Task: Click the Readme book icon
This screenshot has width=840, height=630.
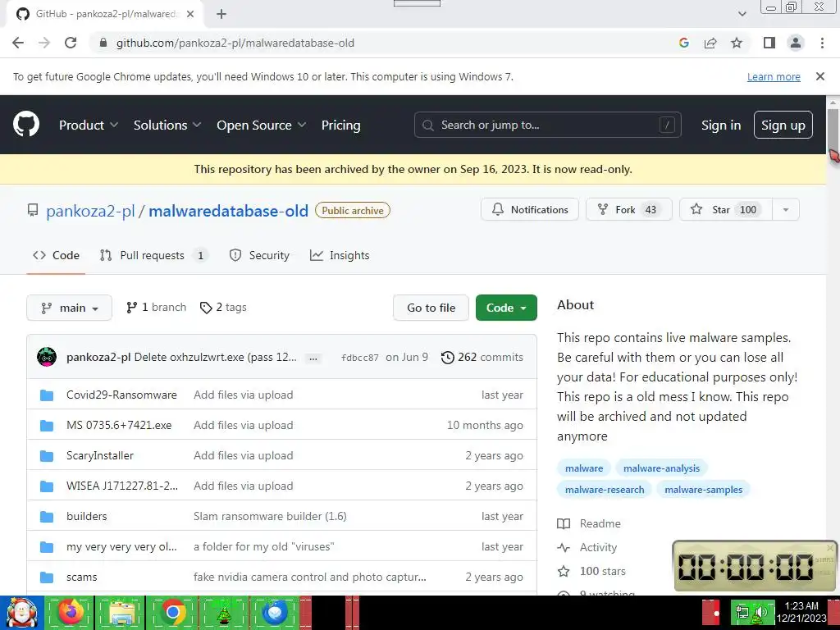Action: click(x=564, y=523)
